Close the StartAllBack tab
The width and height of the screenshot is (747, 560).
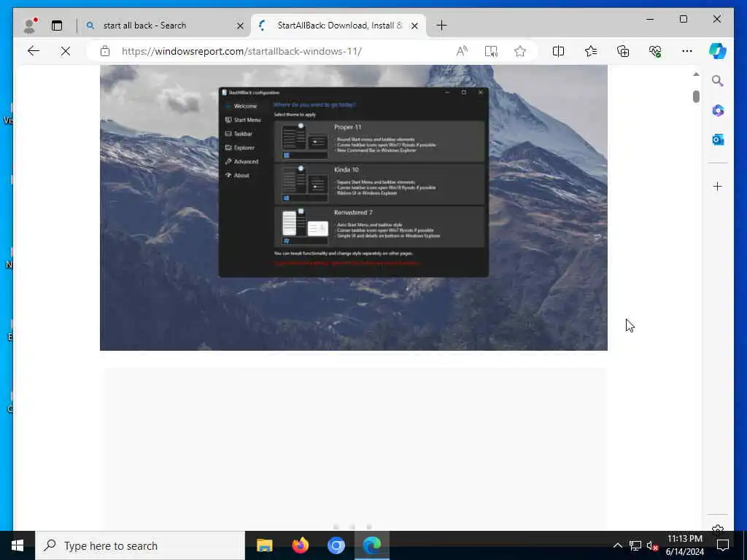pos(414,26)
